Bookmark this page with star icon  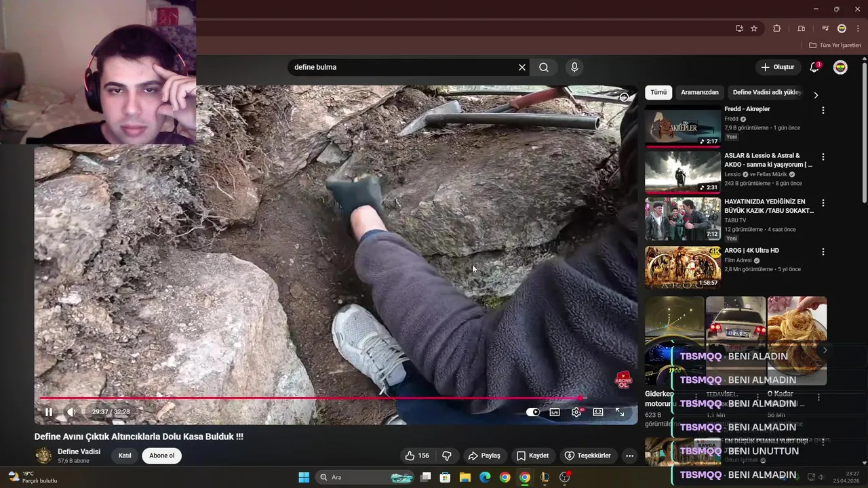click(x=754, y=28)
